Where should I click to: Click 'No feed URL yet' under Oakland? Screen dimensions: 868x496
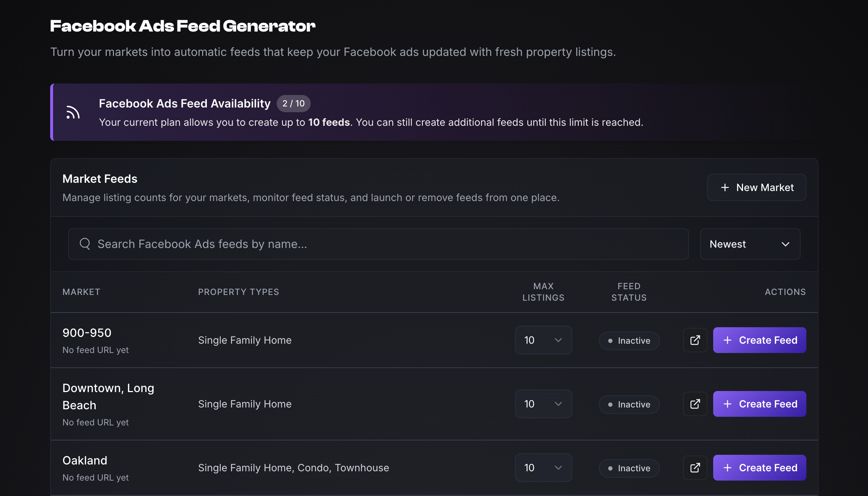(96, 478)
